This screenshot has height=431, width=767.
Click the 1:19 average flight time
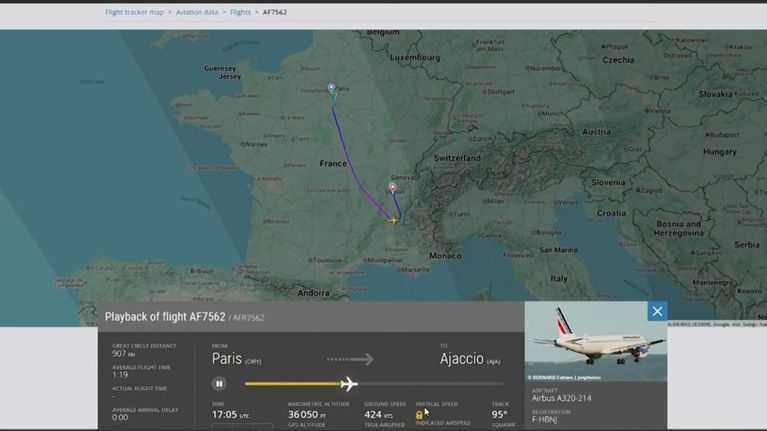tap(120, 375)
